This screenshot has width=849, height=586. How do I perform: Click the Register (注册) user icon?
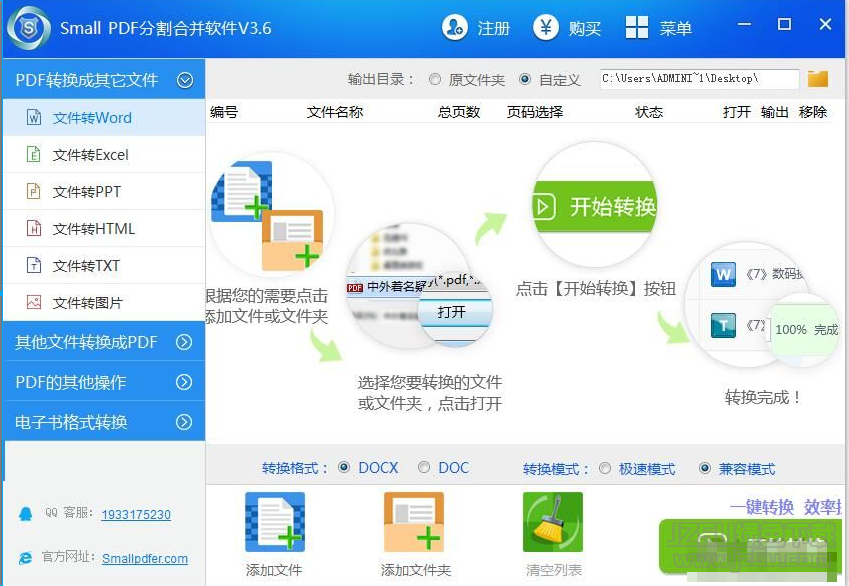(x=455, y=28)
